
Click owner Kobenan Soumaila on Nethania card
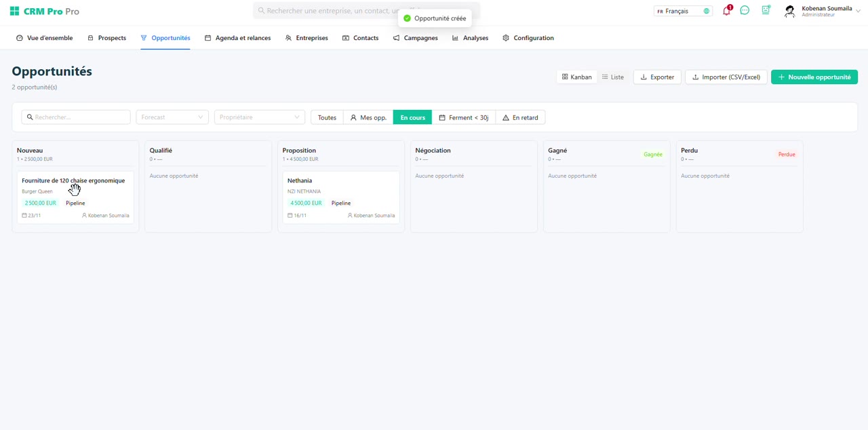click(x=371, y=216)
